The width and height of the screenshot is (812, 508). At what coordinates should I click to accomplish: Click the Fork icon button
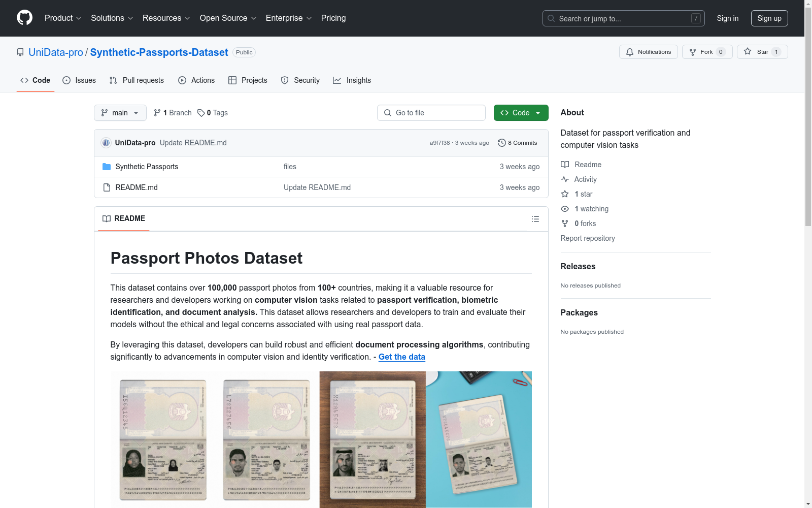(x=692, y=51)
